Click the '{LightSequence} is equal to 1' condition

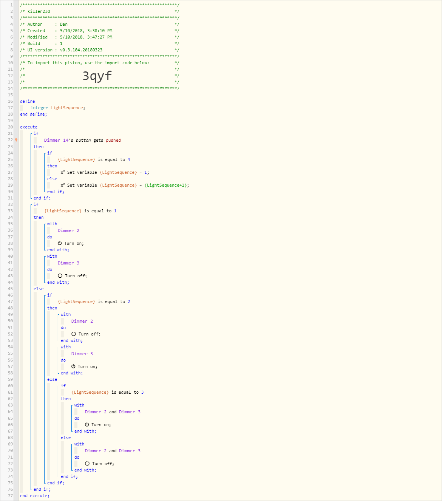pyautogui.click(x=80, y=211)
